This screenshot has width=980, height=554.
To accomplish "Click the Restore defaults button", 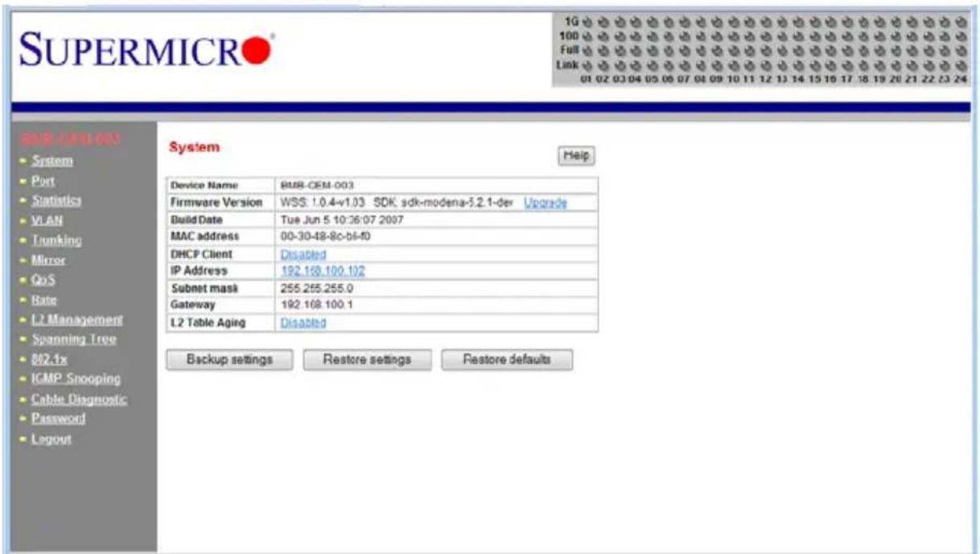I will pos(507,359).
